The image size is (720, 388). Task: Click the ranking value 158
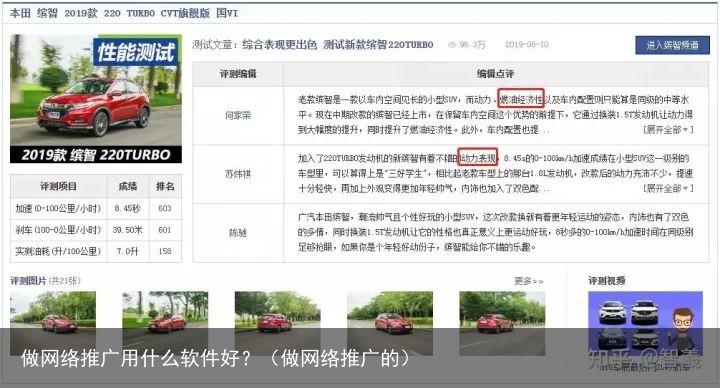pyautogui.click(x=165, y=251)
